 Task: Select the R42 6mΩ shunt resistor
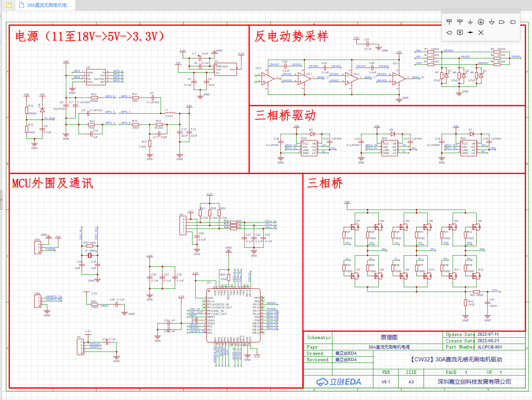pos(465,302)
